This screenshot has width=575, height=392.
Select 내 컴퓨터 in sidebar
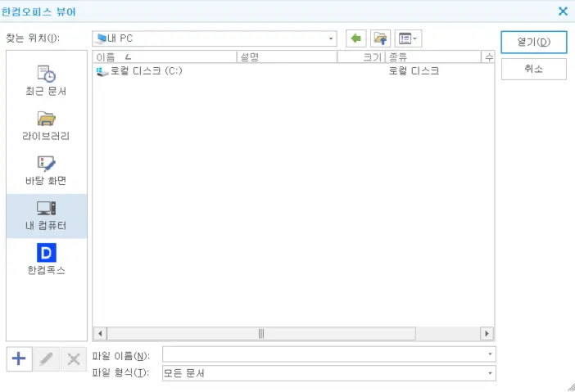46,216
